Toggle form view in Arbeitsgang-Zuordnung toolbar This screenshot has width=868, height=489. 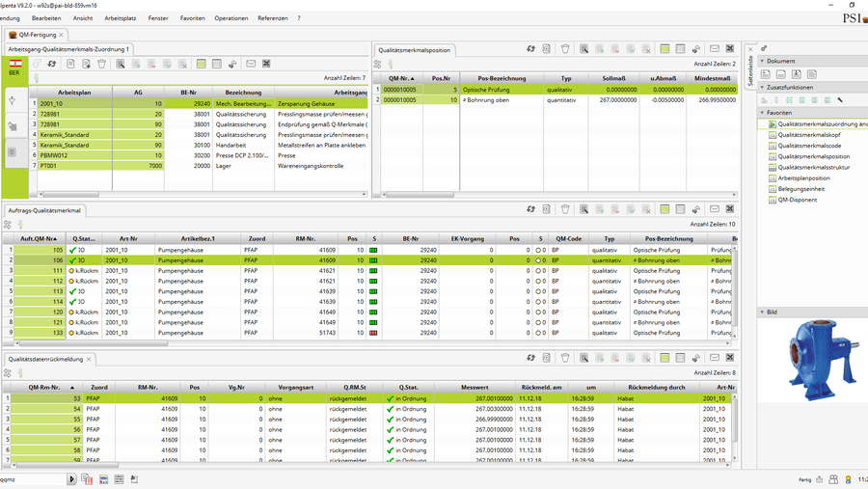point(216,64)
